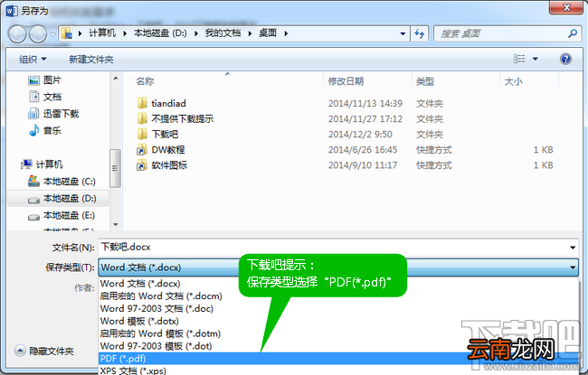Choose Word 模板 (*.dotx) option
Viewport: 588px width, 375px height.
pyautogui.click(x=139, y=321)
